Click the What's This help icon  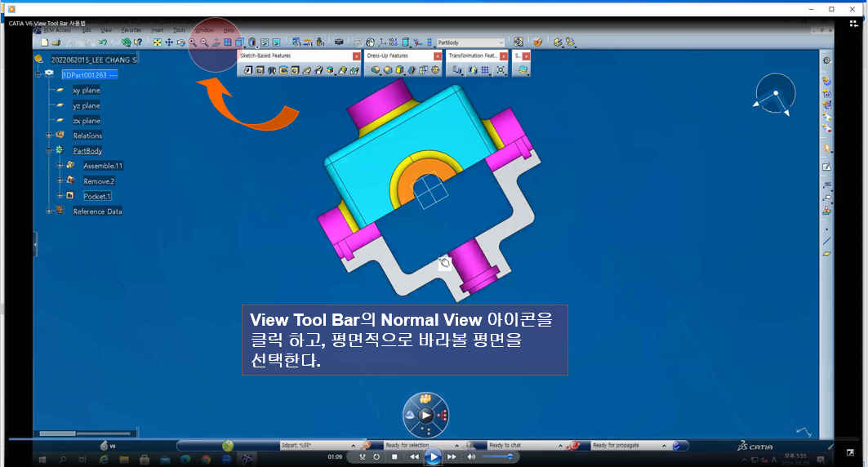(138, 42)
